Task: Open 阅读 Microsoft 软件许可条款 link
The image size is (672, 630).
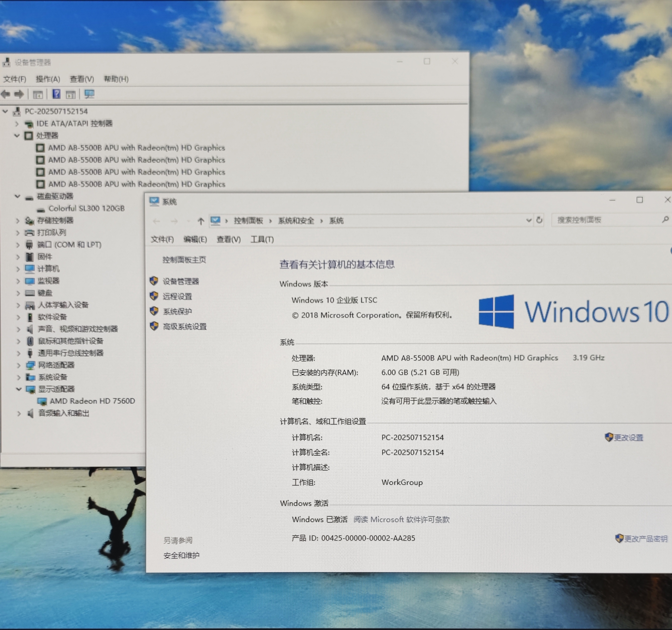Action: tap(401, 519)
